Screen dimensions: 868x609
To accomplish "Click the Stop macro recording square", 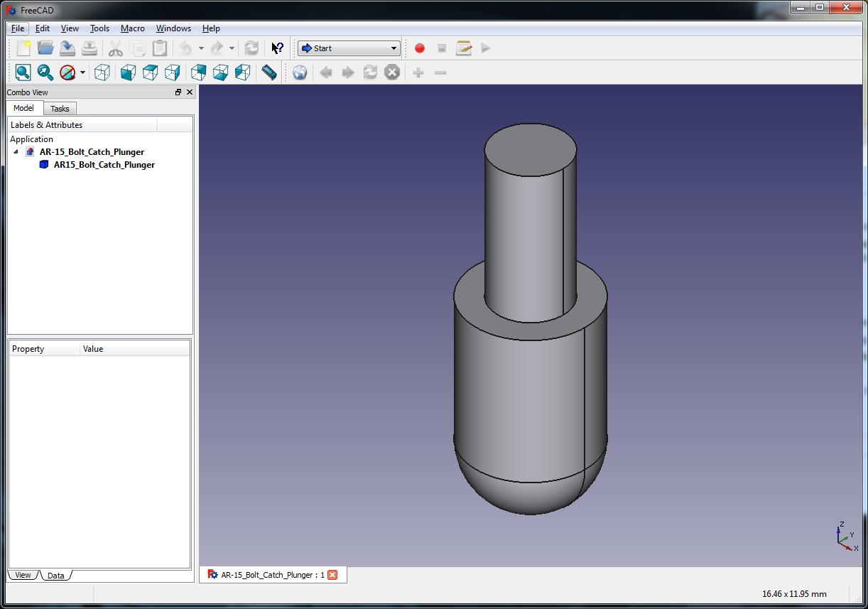I will (x=442, y=48).
